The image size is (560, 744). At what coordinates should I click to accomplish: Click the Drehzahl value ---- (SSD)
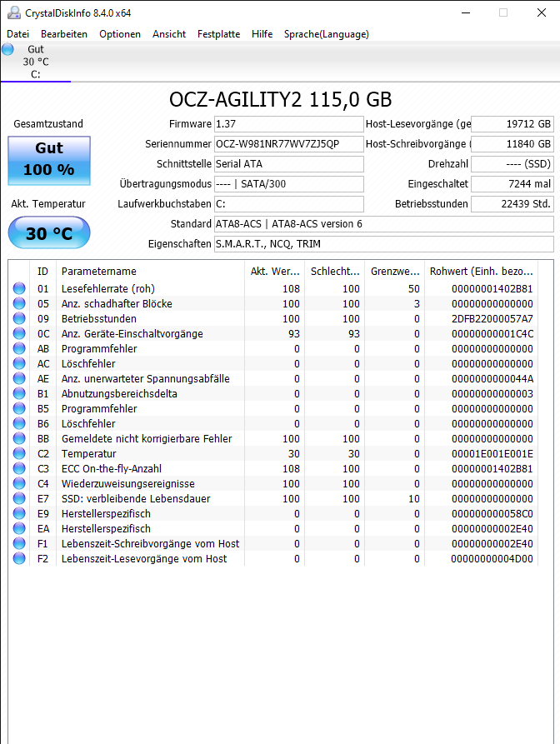tap(512, 164)
